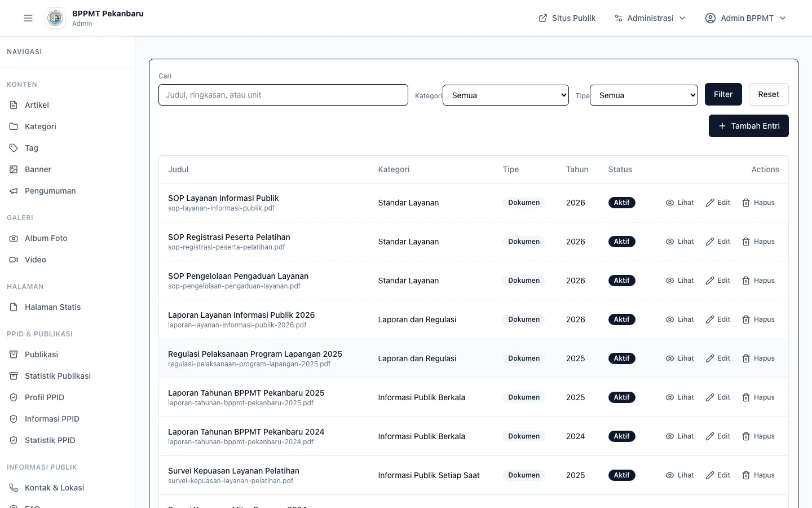This screenshot has width=812, height=508.
Task: View Laporan Tahunan BPPMT Pekanbaru 2024
Action: point(679,436)
